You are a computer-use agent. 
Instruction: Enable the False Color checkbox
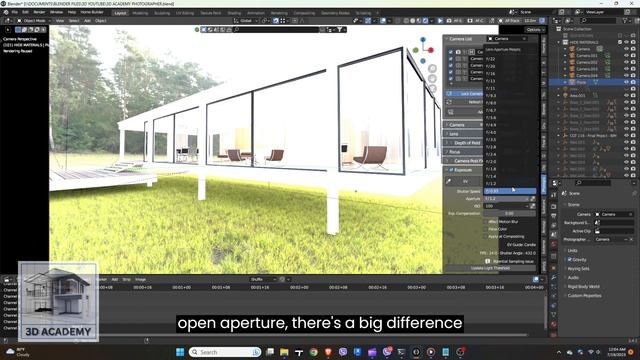pyautogui.click(x=485, y=229)
